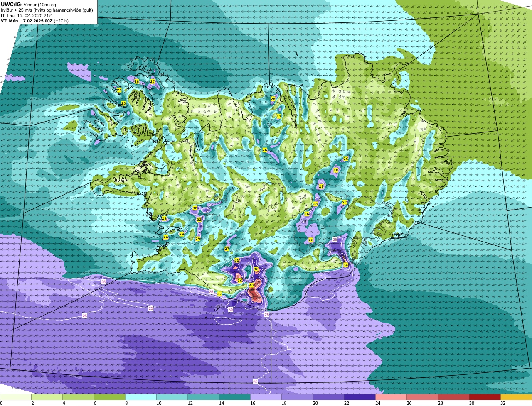
Task: Click the 'VT: Mán. 17.02.2025 00Z (+27 h)' line
Action: pos(34,20)
